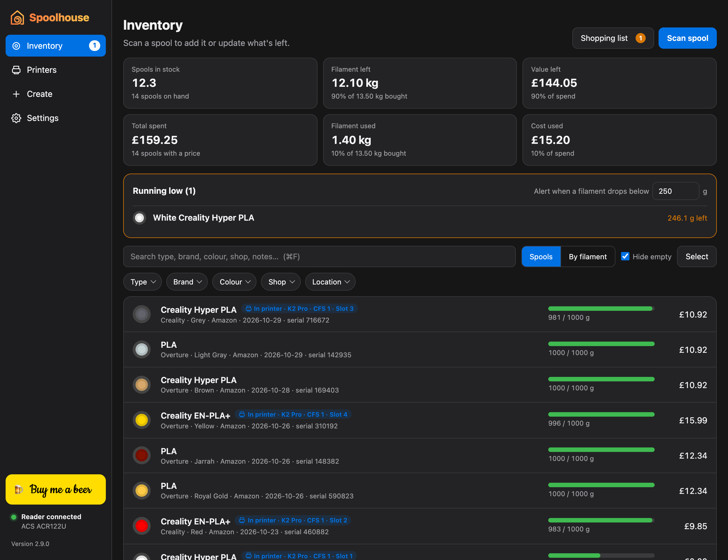Screen dimensions: 728x560
Task: Click the grey Creality Hyper PLA swatch
Action: (x=142, y=314)
